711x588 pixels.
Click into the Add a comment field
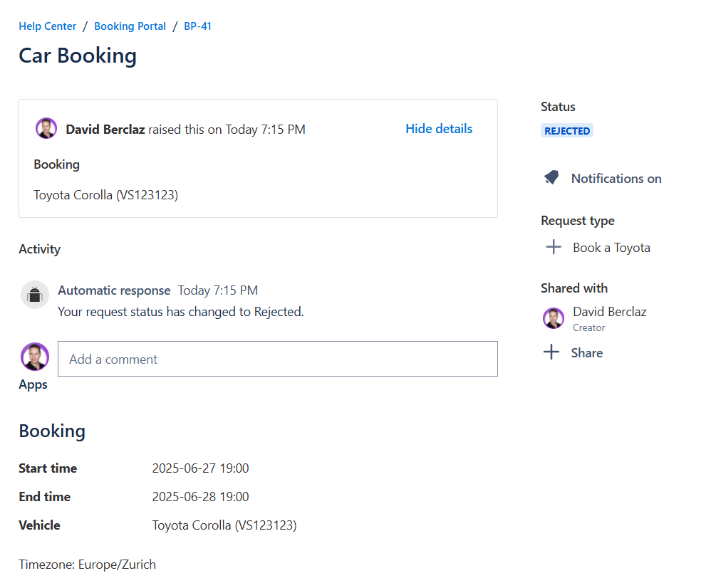click(277, 359)
